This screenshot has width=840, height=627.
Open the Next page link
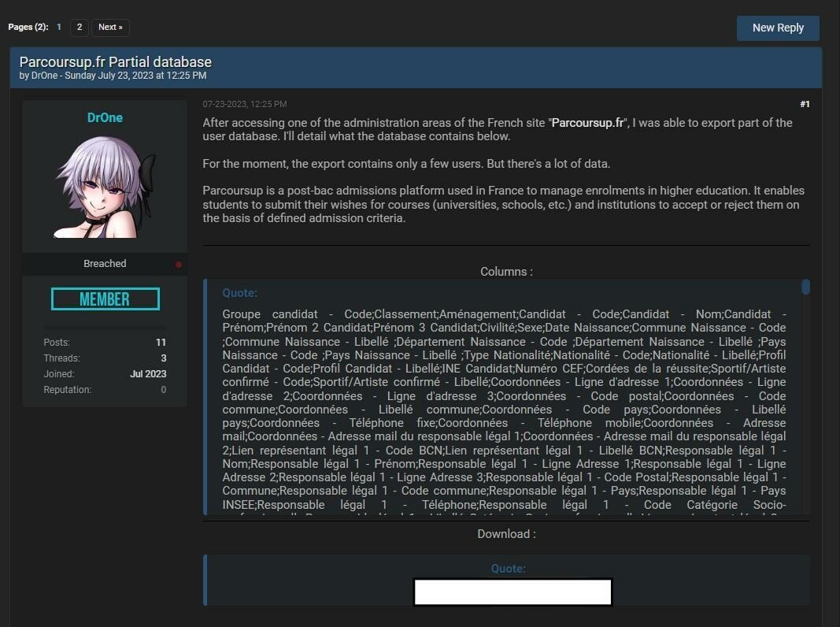(x=110, y=27)
